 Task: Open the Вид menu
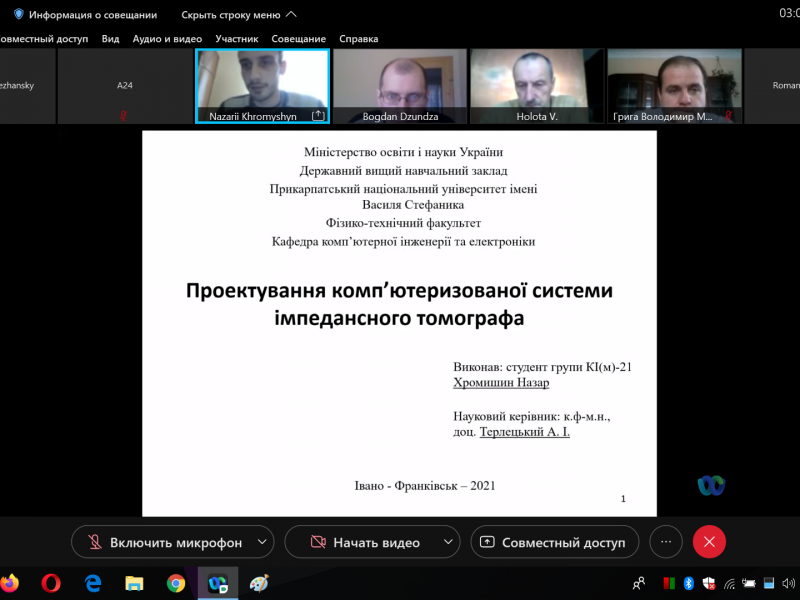point(110,39)
